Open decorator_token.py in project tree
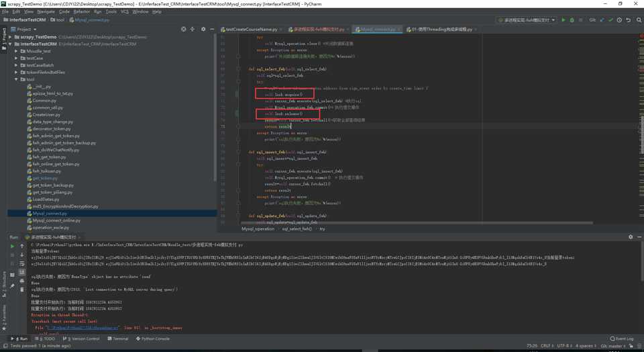 (x=52, y=128)
